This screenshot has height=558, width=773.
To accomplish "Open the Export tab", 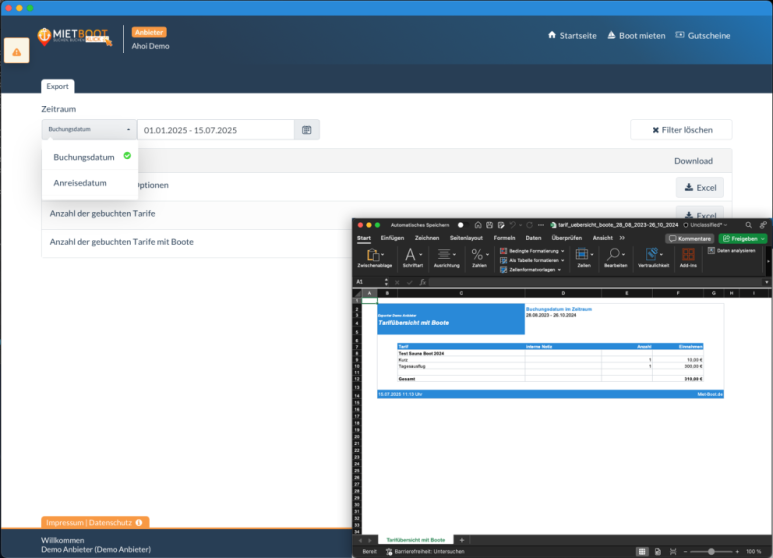I will tap(57, 87).
